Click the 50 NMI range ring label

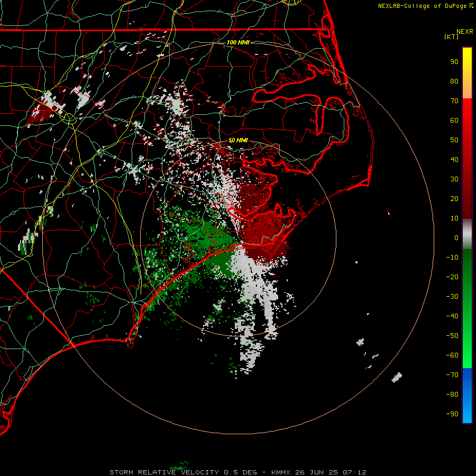click(238, 140)
